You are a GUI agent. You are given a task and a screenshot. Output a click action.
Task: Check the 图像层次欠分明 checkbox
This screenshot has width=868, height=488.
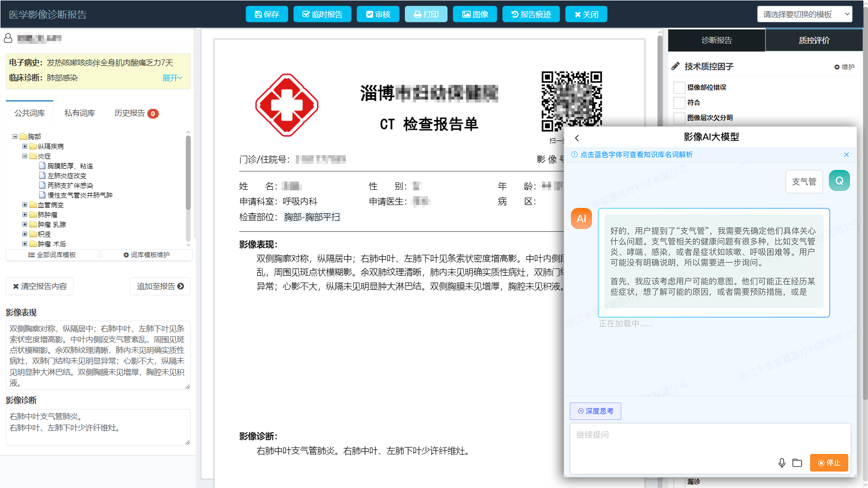point(679,118)
